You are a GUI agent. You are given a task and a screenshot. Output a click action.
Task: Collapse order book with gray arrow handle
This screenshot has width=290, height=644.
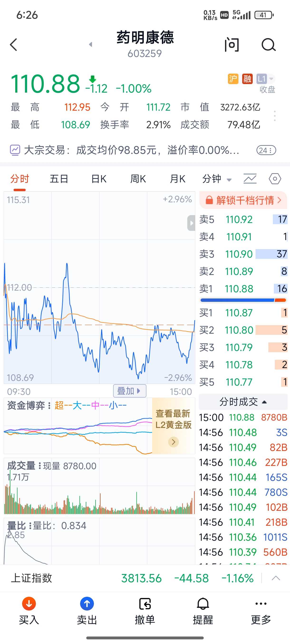tap(191, 223)
